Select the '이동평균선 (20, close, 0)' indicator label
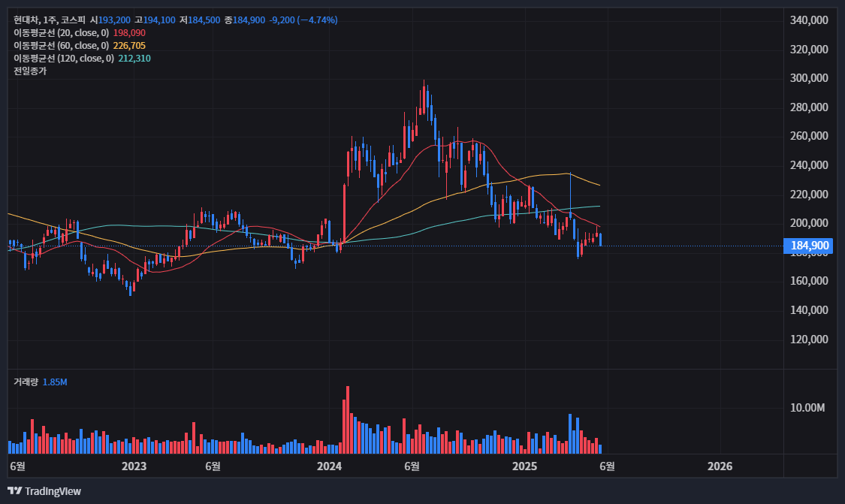 coord(61,33)
